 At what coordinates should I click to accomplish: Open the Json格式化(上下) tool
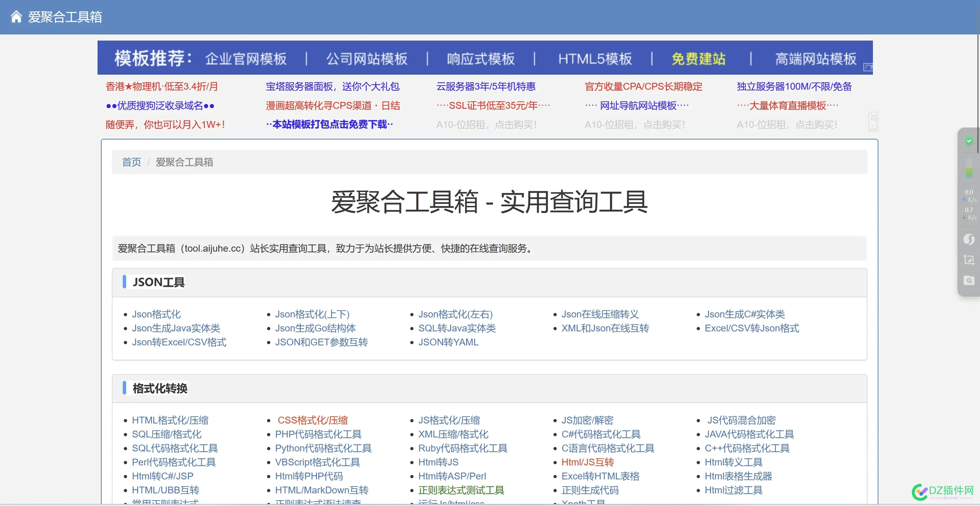312,314
